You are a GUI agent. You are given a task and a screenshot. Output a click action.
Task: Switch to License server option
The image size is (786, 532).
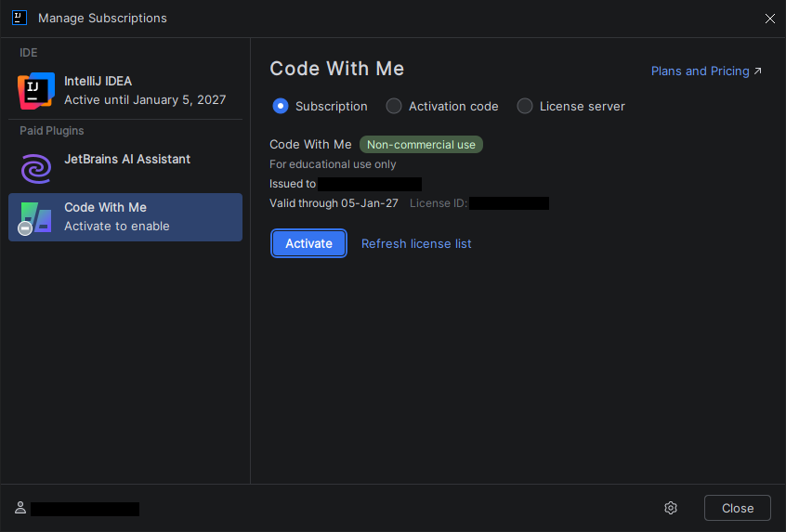[525, 106]
